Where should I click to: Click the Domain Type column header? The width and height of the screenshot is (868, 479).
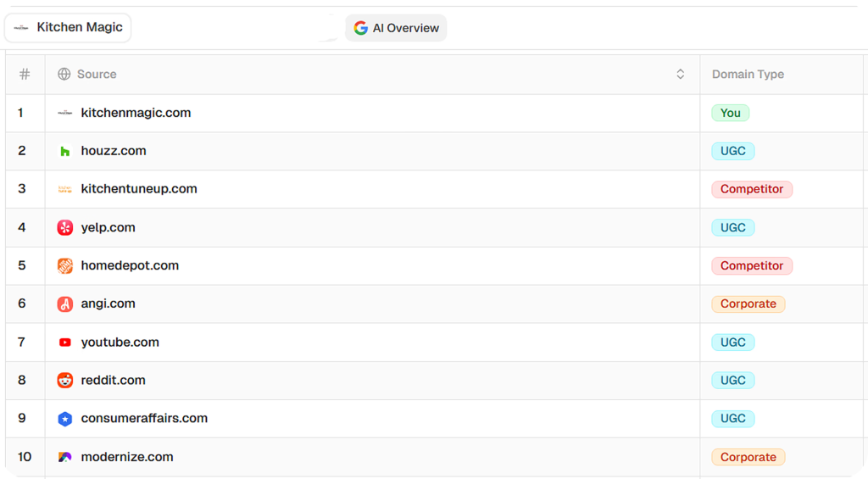point(748,75)
